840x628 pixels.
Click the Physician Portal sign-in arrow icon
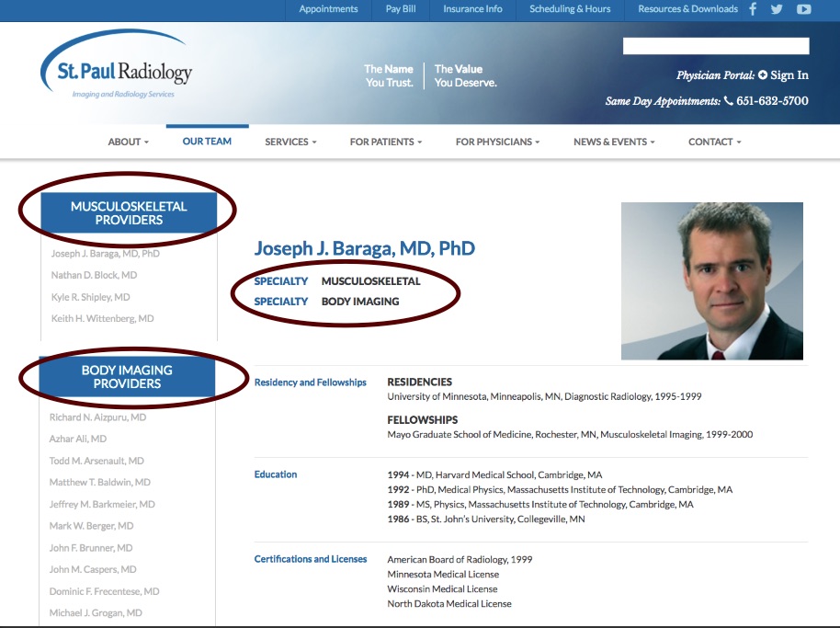762,75
